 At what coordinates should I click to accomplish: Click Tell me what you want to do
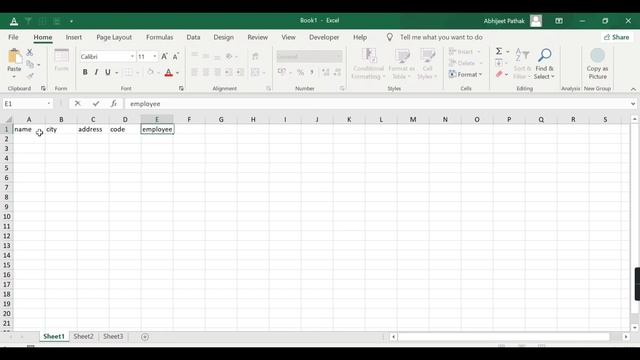(x=441, y=37)
